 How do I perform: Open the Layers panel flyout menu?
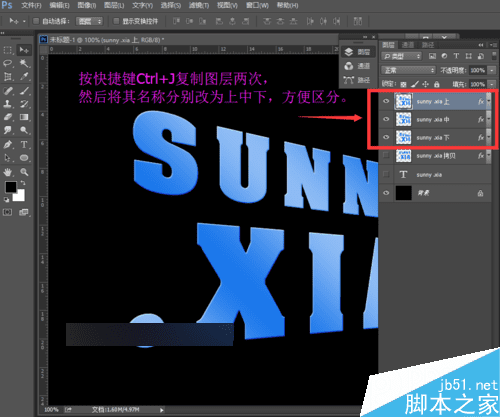[493, 45]
